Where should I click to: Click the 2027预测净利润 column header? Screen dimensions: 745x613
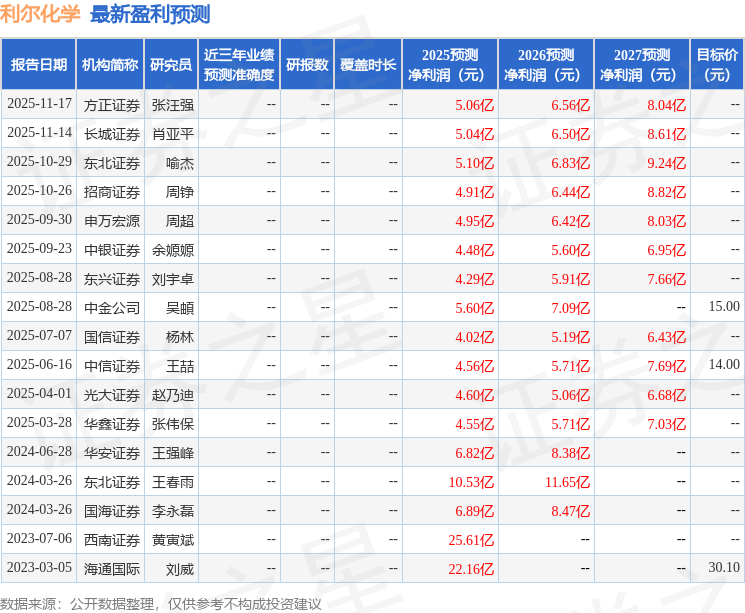[x=642, y=65]
